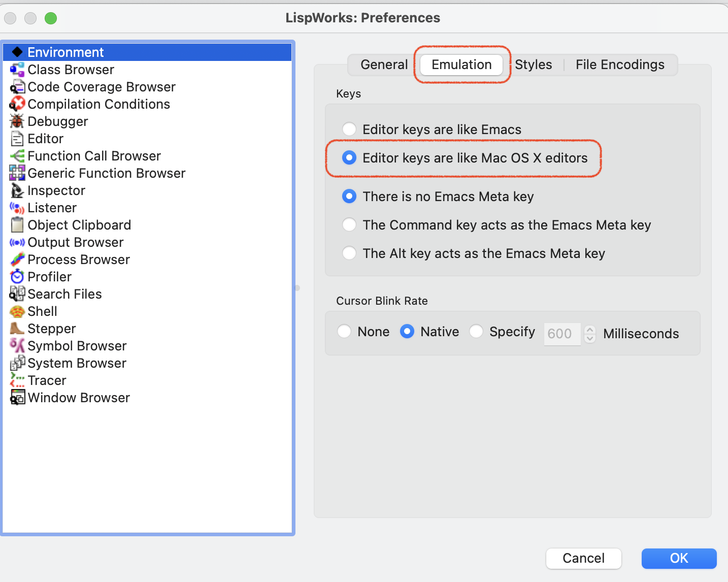
Task: Click the Inspector microscope icon
Action: click(x=17, y=190)
